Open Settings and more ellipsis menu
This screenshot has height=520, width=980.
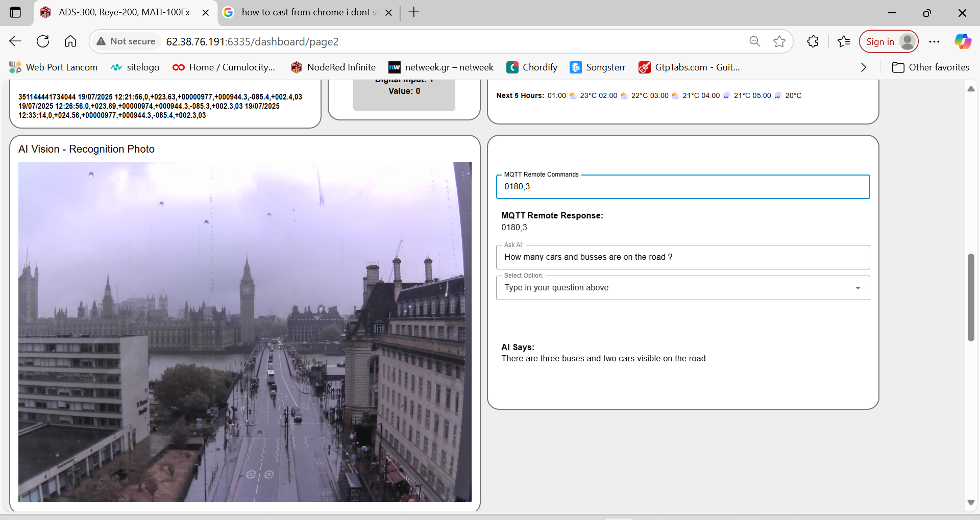[x=934, y=41]
